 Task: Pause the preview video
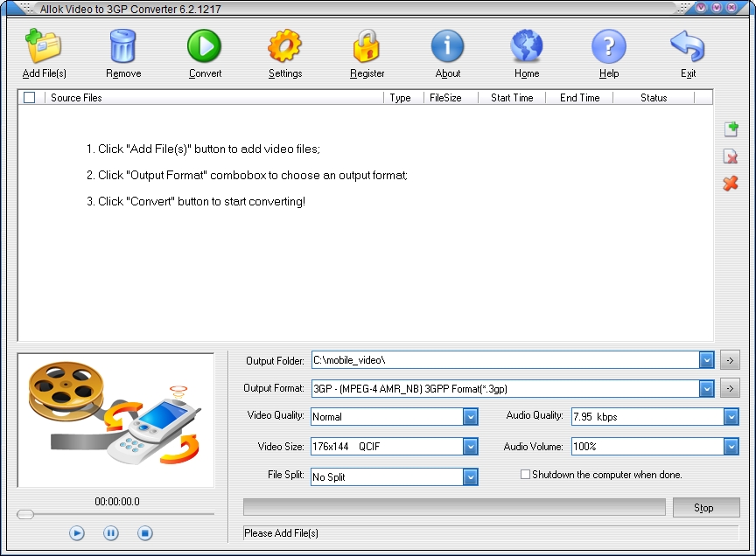[111, 533]
